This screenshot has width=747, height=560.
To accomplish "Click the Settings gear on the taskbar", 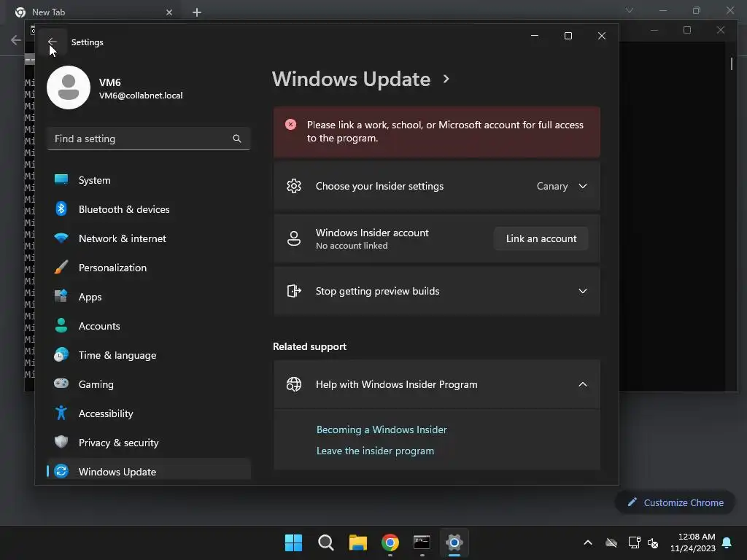I will click(x=454, y=542).
